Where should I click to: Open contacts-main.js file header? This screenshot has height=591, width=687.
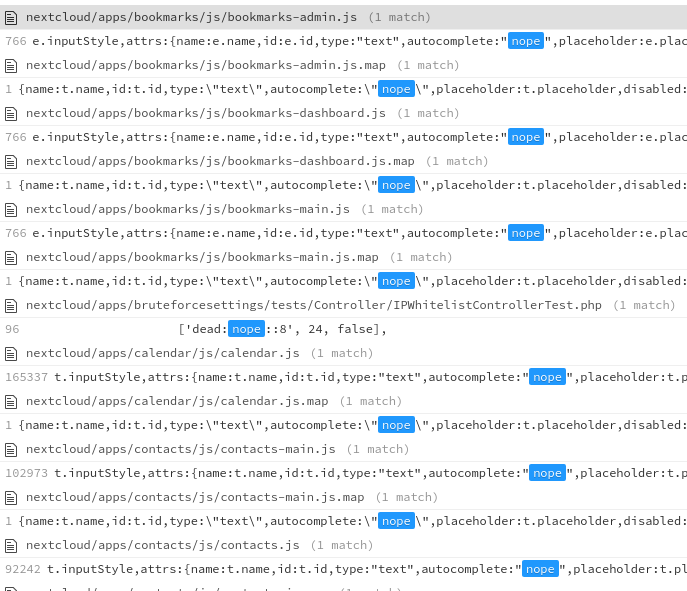pyautogui.click(x=344, y=449)
